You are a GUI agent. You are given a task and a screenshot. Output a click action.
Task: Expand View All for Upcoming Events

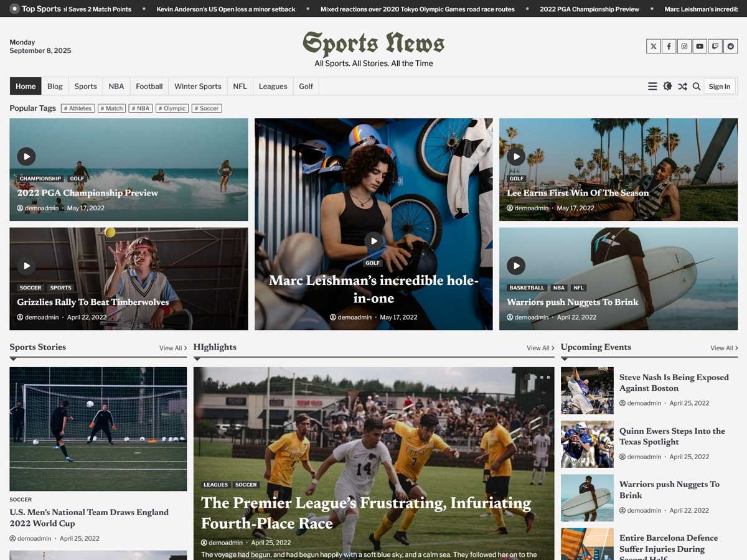pyautogui.click(x=724, y=348)
